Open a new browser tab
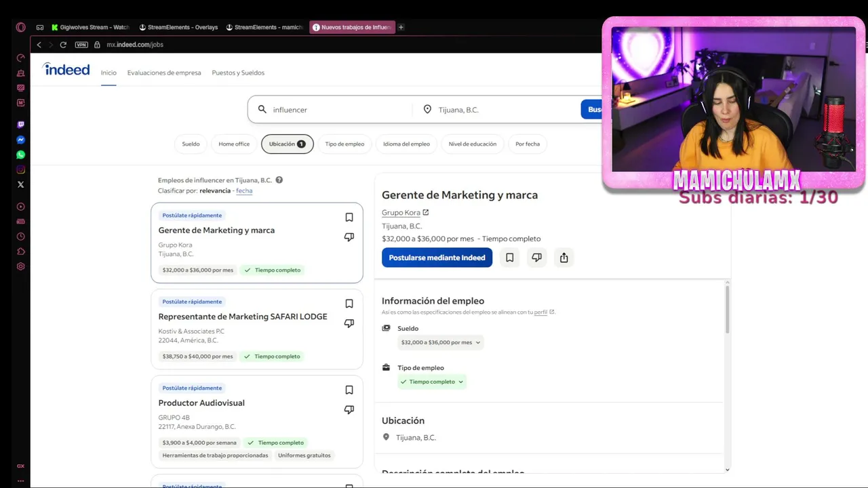Viewport: 868px width, 488px height. (x=401, y=27)
